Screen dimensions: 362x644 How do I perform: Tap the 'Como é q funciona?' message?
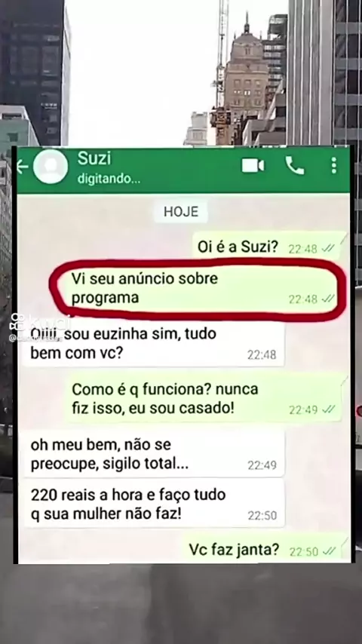204,399
